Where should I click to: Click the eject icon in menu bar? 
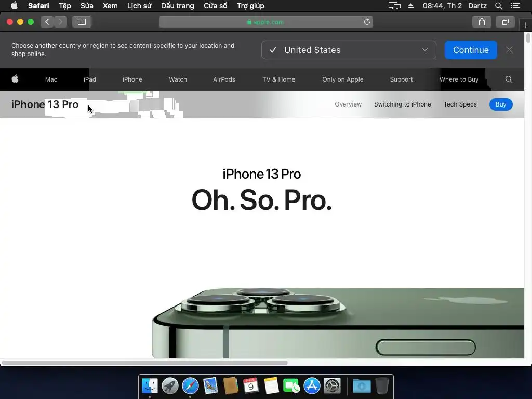[410, 6]
